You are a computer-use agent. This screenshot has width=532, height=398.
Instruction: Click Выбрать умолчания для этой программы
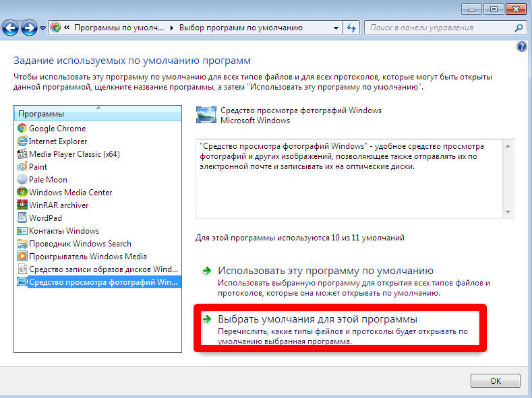(x=317, y=319)
